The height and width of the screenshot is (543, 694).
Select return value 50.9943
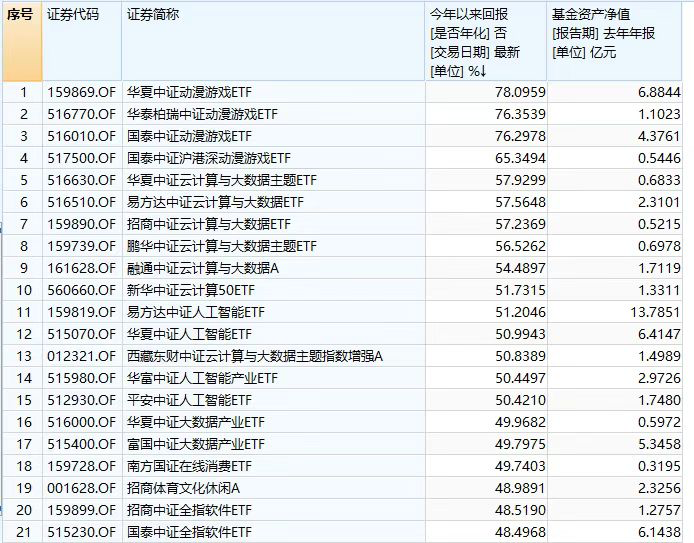pos(520,334)
